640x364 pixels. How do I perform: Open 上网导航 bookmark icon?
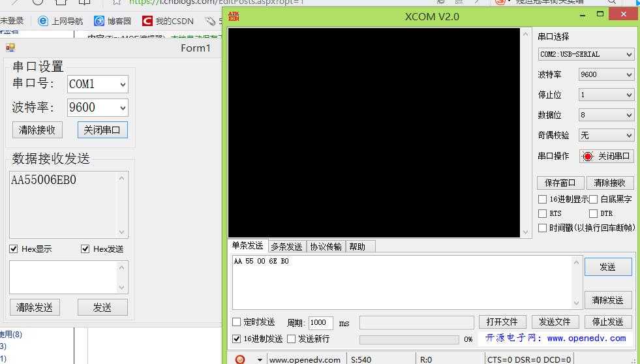(x=43, y=21)
